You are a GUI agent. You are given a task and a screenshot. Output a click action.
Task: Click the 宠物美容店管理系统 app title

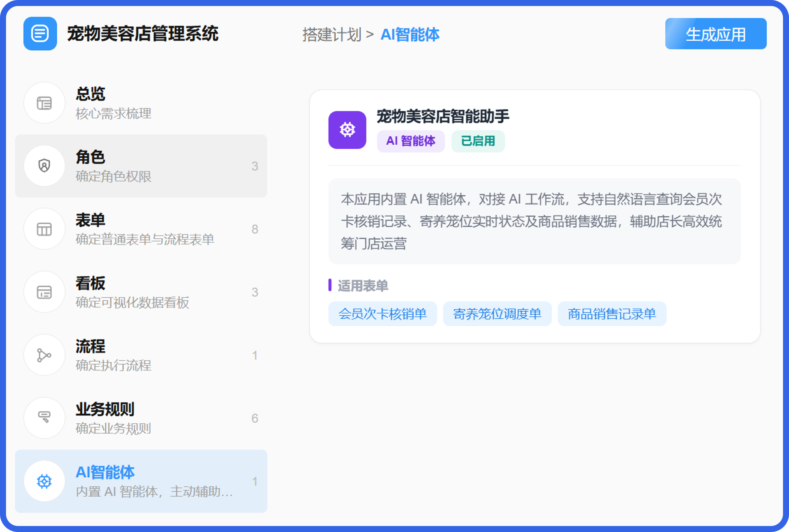tap(143, 34)
